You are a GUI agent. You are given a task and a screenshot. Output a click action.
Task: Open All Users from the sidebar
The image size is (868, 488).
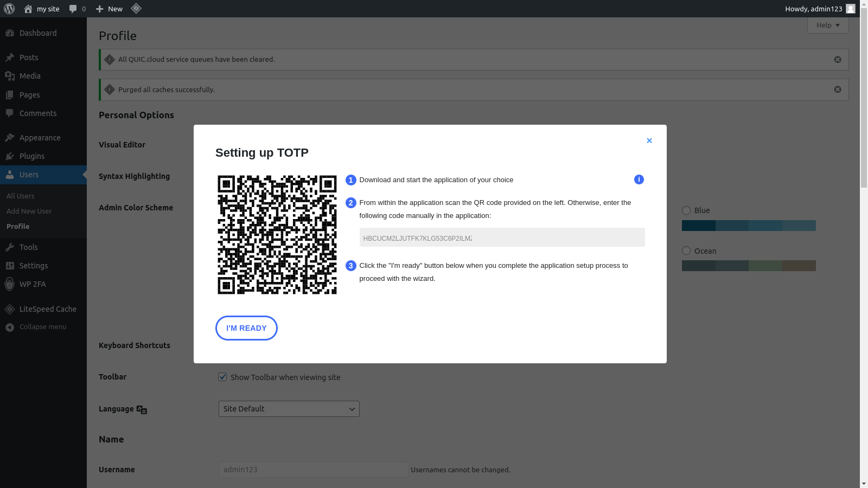[x=20, y=196]
